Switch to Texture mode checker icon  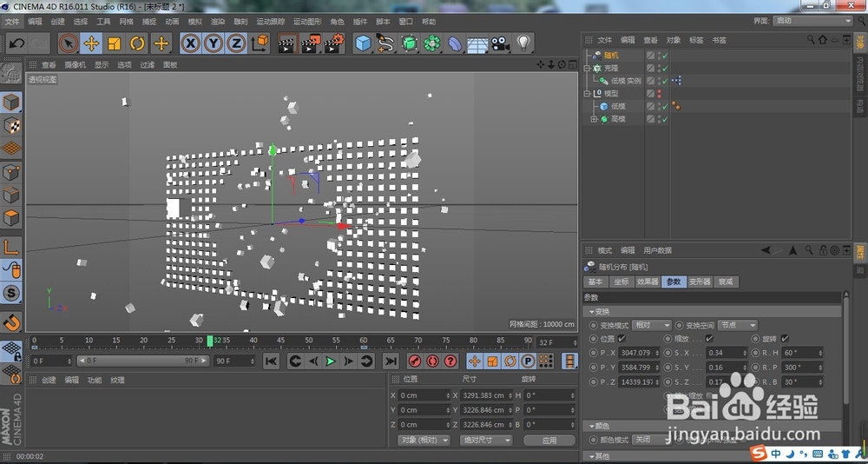(x=11, y=125)
